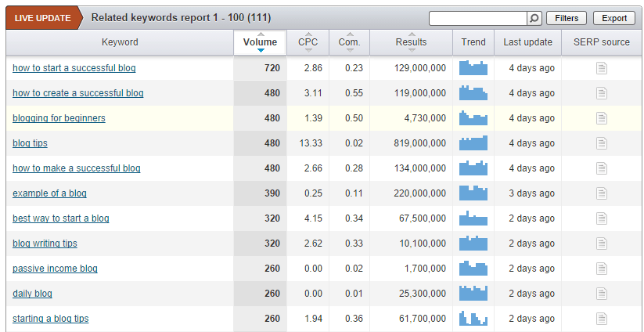The height and width of the screenshot is (332, 644).
Task: Open 'how to create a successful blog' keyword
Action: 78,93
